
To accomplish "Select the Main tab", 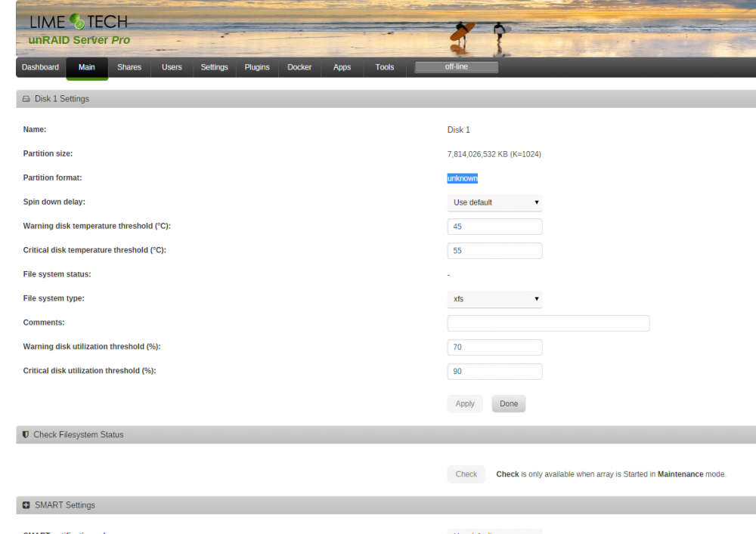I will [87, 68].
